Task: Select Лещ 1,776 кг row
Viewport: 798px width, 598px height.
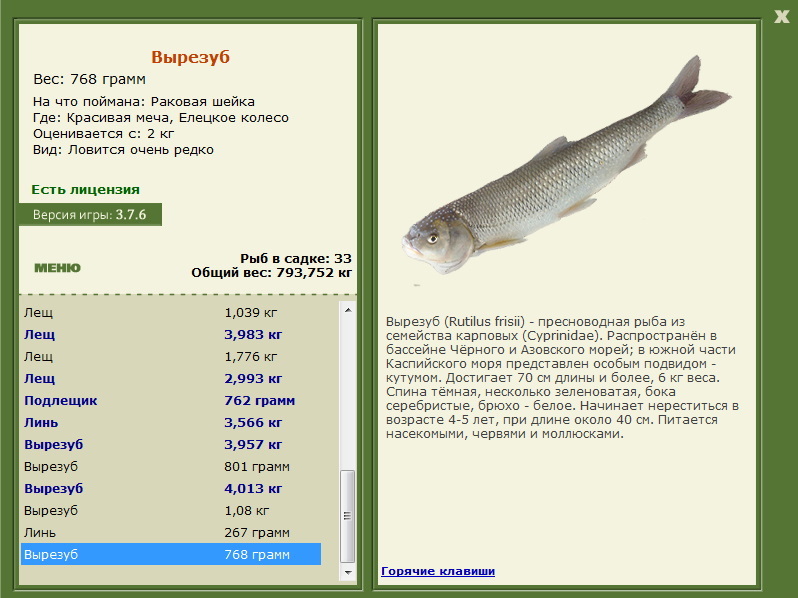Action: point(172,356)
